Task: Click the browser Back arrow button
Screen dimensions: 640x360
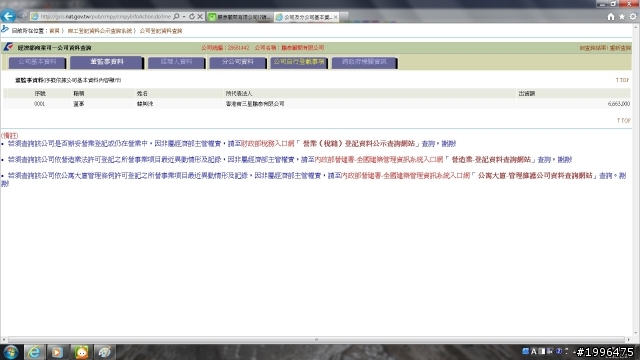Action: pos(8,16)
